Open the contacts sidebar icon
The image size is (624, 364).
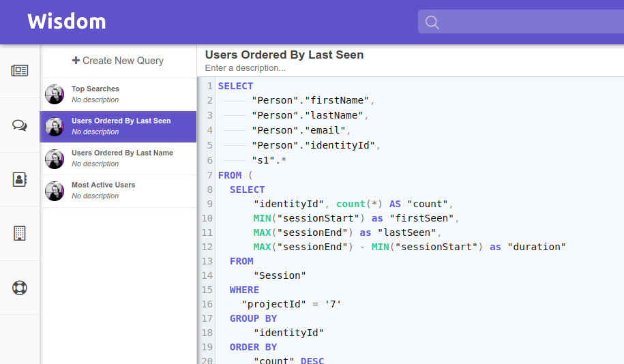click(x=20, y=179)
